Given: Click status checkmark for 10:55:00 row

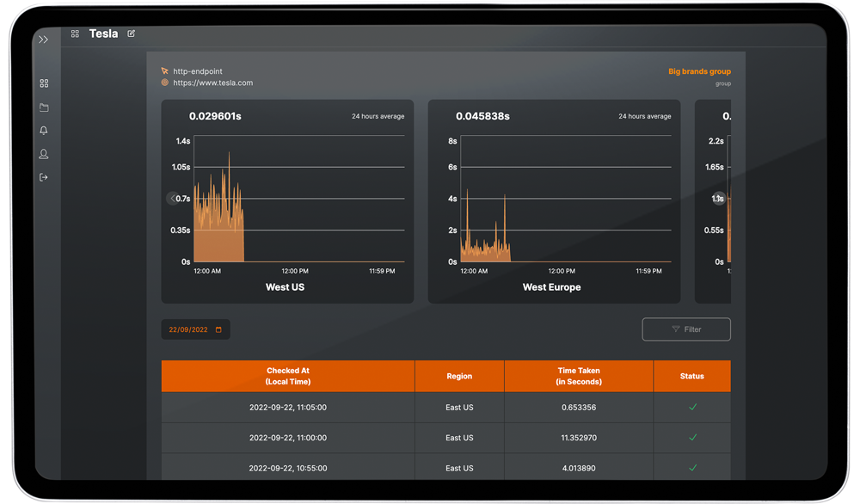Looking at the screenshot, I should coord(692,468).
